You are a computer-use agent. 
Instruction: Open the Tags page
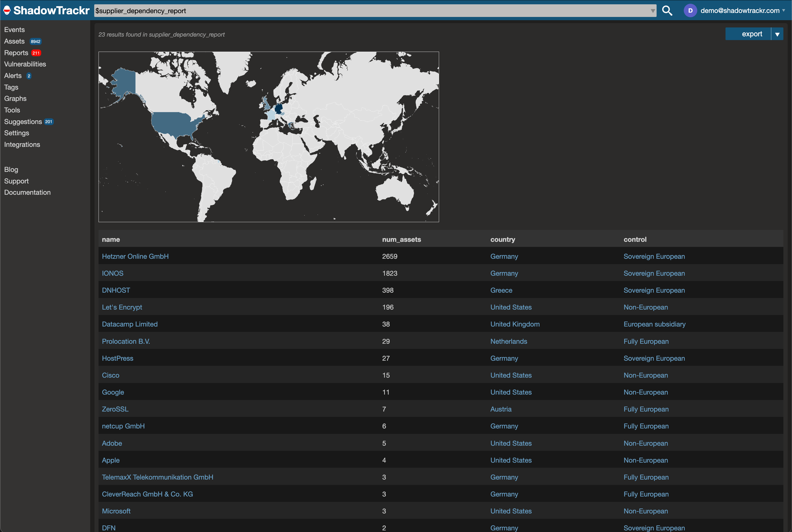(x=11, y=87)
